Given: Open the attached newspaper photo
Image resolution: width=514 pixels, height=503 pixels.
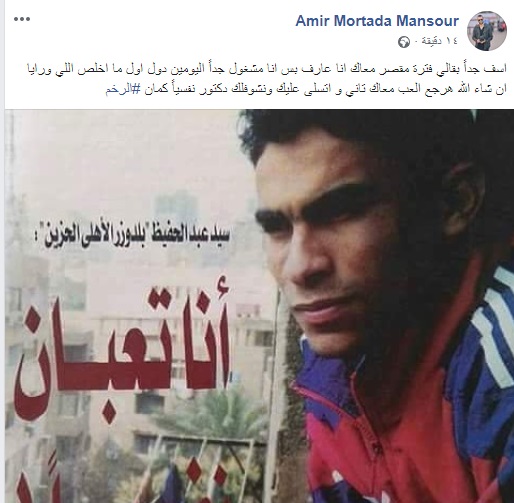Looking at the screenshot, I should point(259,306).
